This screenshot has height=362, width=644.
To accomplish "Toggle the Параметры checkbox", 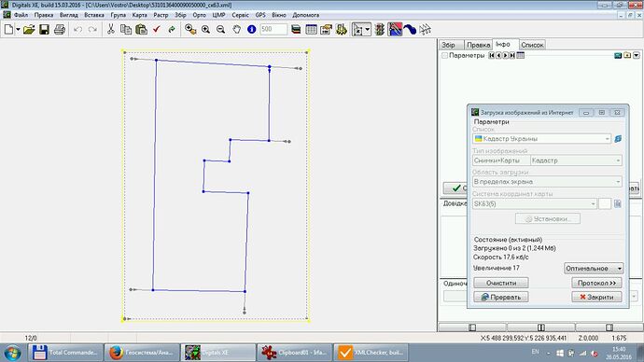I will pyautogui.click(x=444, y=55).
